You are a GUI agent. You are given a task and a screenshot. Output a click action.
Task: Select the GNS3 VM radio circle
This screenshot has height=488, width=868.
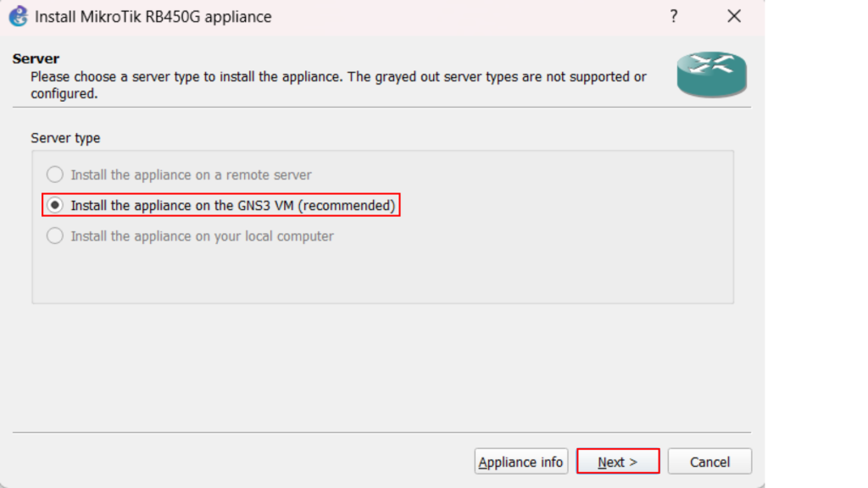coord(55,205)
